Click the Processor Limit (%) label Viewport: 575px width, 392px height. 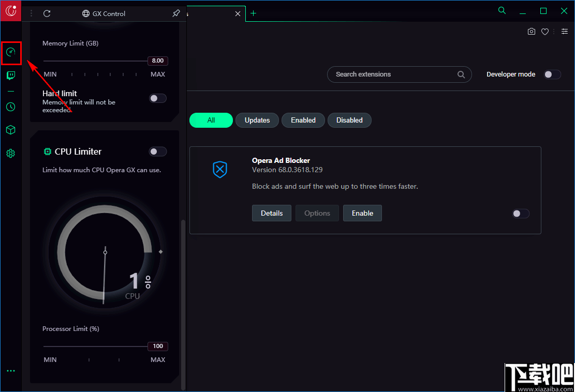(x=71, y=329)
